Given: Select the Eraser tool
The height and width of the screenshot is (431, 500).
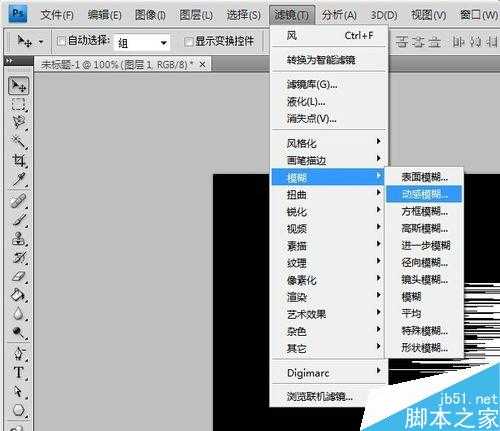Looking at the screenshot, I should (18, 276).
